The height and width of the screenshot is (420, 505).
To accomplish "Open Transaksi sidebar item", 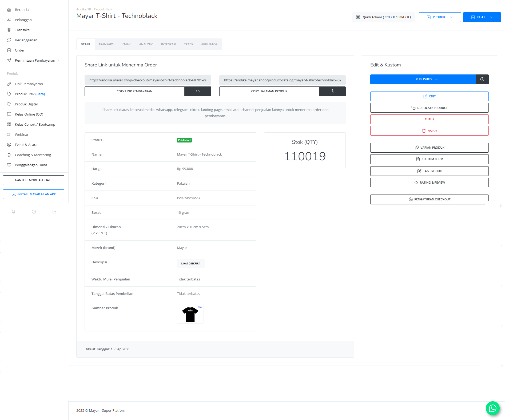I will (x=22, y=30).
